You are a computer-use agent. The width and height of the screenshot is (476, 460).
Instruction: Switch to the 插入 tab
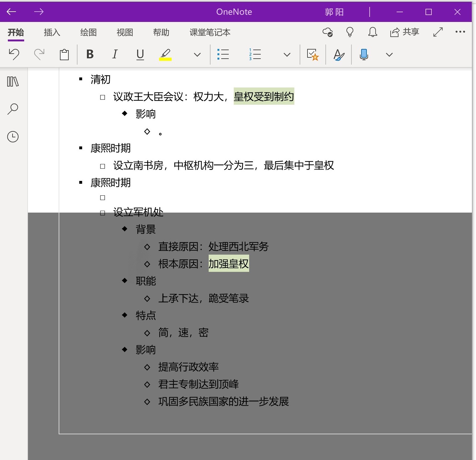[x=52, y=32]
